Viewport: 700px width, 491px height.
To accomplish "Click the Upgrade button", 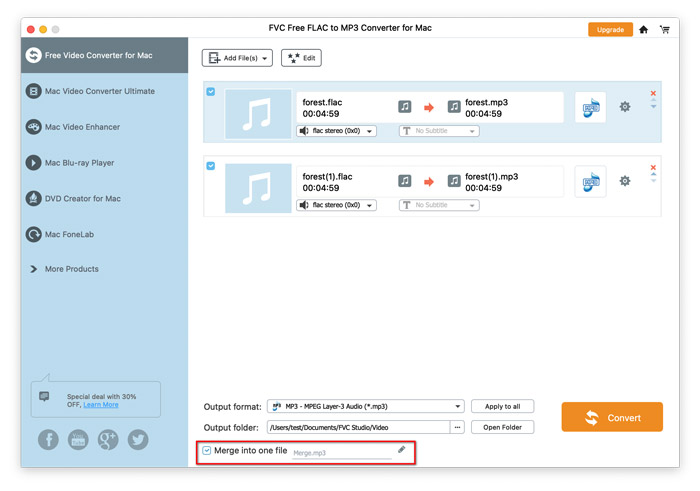I will [610, 29].
